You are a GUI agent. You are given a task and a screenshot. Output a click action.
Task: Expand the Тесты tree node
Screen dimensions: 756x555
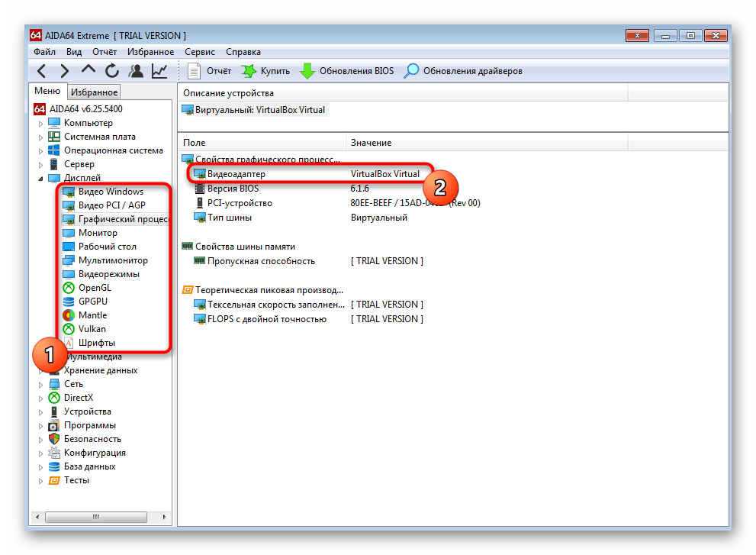click(x=41, y=480)
